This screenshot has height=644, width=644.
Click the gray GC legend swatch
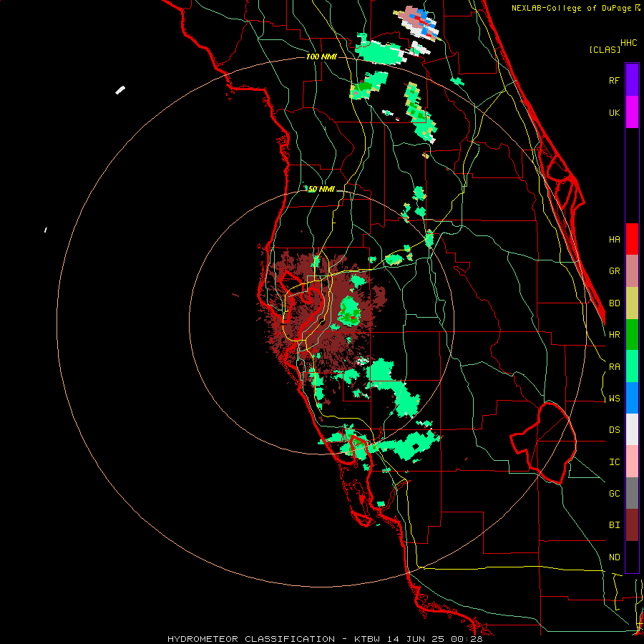pos(632,493)
